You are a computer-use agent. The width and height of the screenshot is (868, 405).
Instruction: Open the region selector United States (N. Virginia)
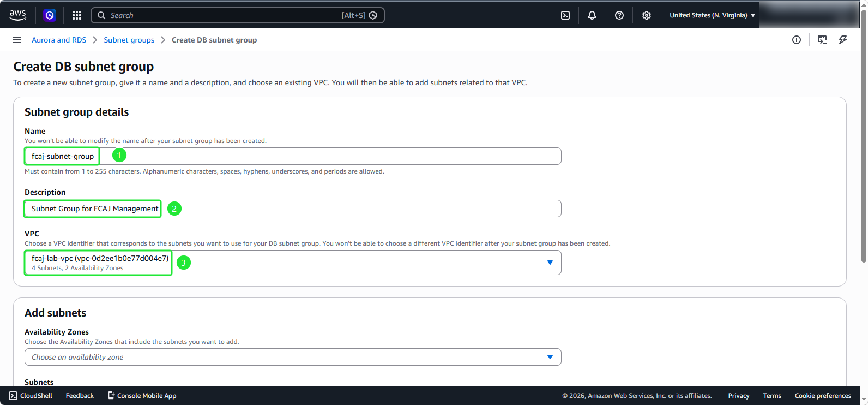(x=712, y=15)
